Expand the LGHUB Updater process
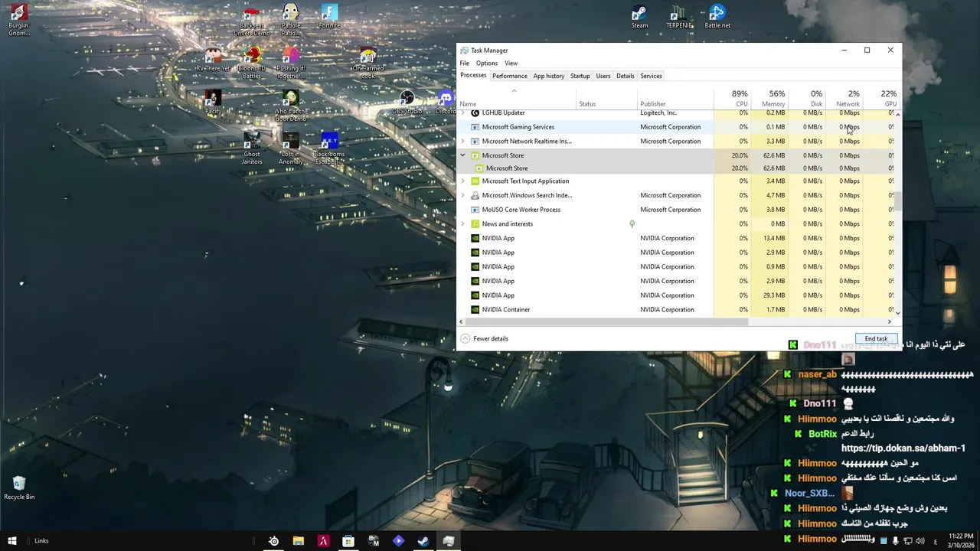Screen dimensions: 980x551 (x=462, y=112)
